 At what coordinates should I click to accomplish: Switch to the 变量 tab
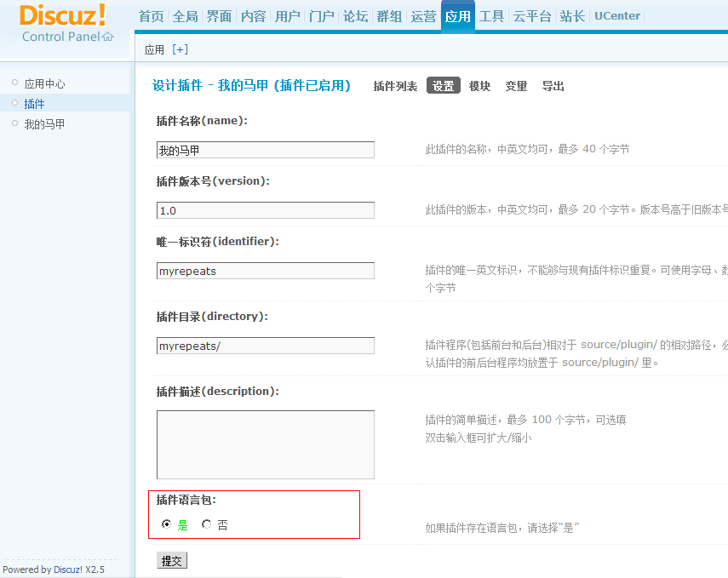(516, 86)
